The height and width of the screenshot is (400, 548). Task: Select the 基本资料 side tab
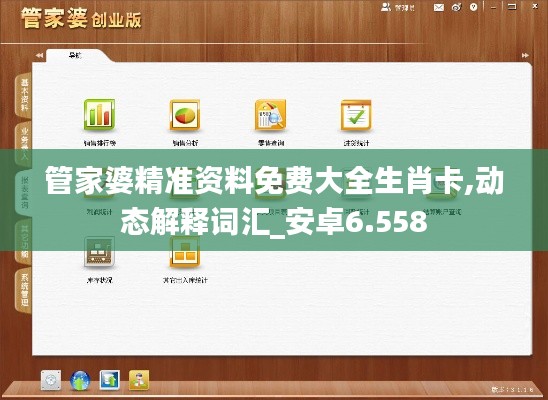click(23, 95)
